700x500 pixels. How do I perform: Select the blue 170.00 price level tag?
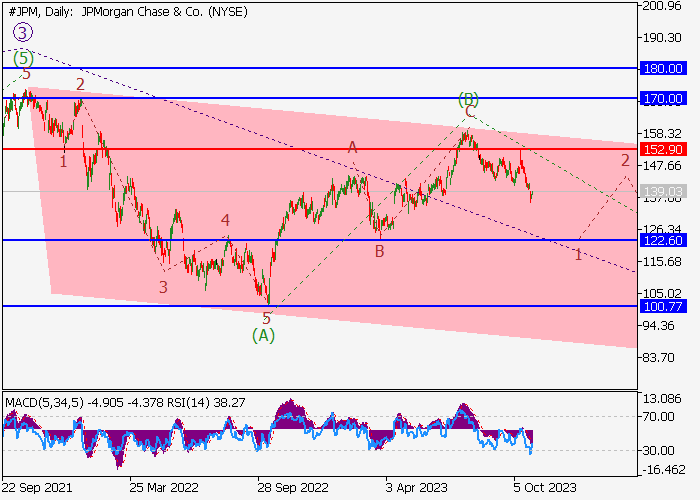pyautogui.click(x=663, y=99)
